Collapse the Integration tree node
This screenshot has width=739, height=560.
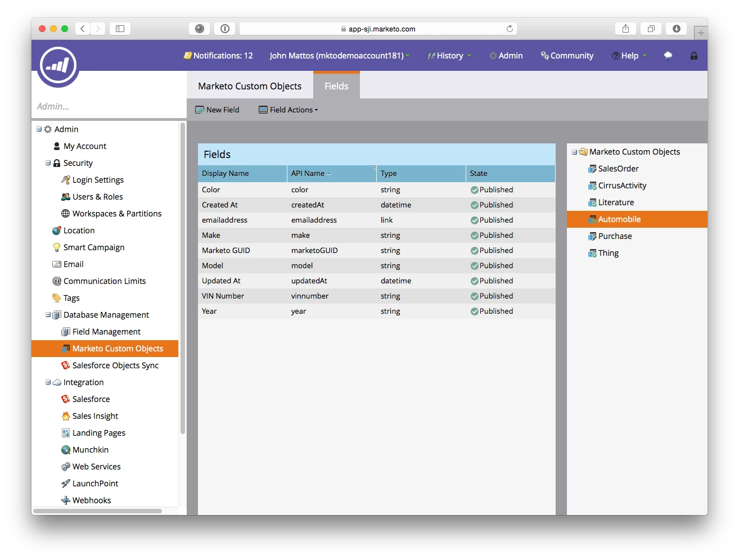[x=48, y=382]
